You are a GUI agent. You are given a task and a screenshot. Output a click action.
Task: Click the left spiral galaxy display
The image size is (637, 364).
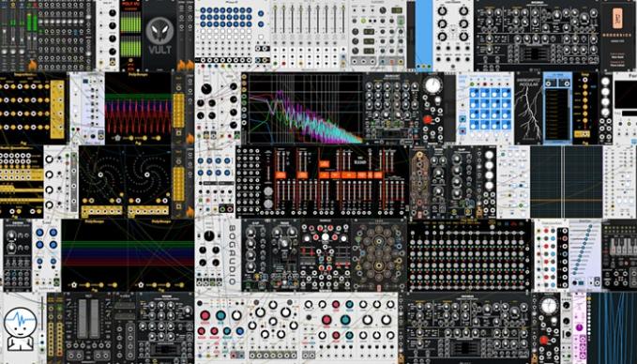coord(101,174)
